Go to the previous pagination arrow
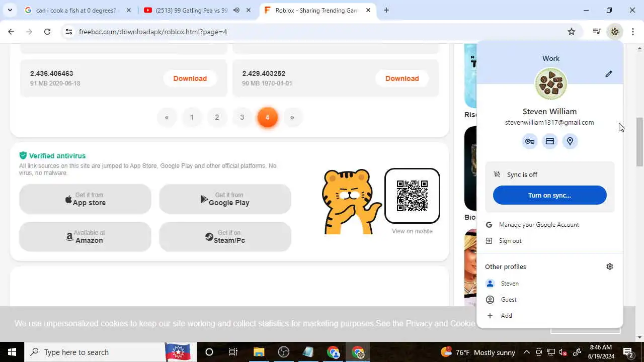Viewport: 644px width, 362px height. pyautogui.click(x=167, y=117)
